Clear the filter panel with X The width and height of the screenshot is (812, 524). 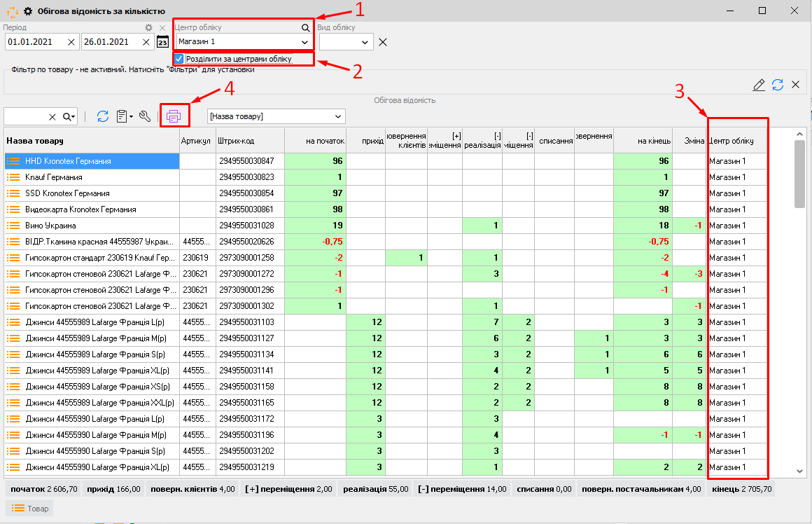(x=795, y=85)
